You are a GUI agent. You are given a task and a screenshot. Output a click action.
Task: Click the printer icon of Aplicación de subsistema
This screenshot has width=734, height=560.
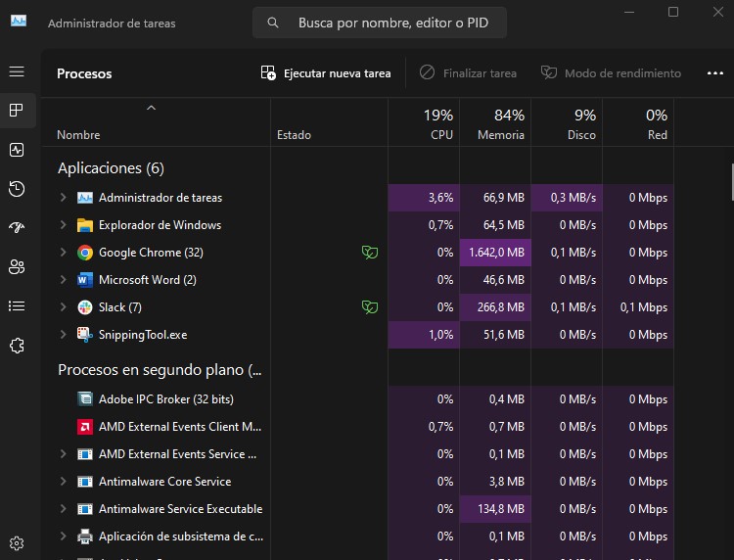[x=85, y=537]
